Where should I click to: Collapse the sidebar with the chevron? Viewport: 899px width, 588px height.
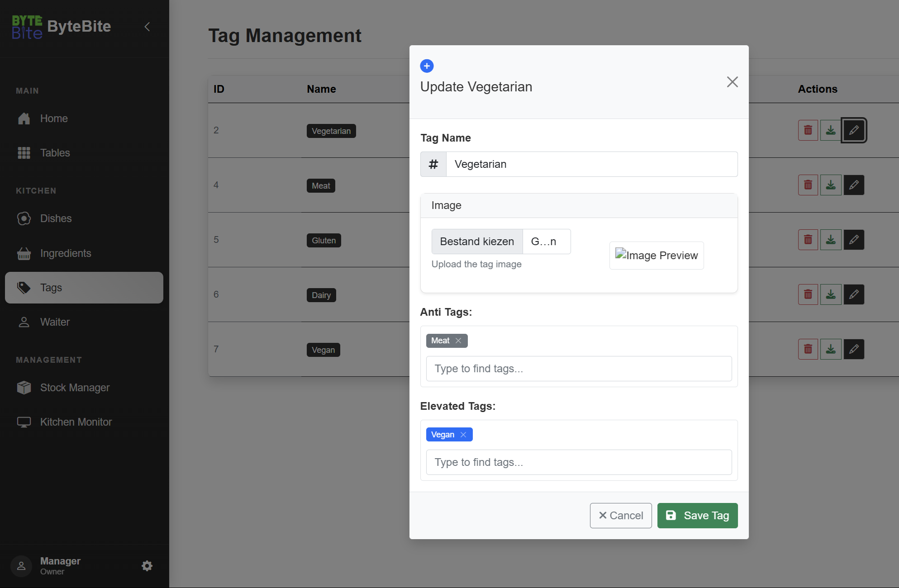147,27
